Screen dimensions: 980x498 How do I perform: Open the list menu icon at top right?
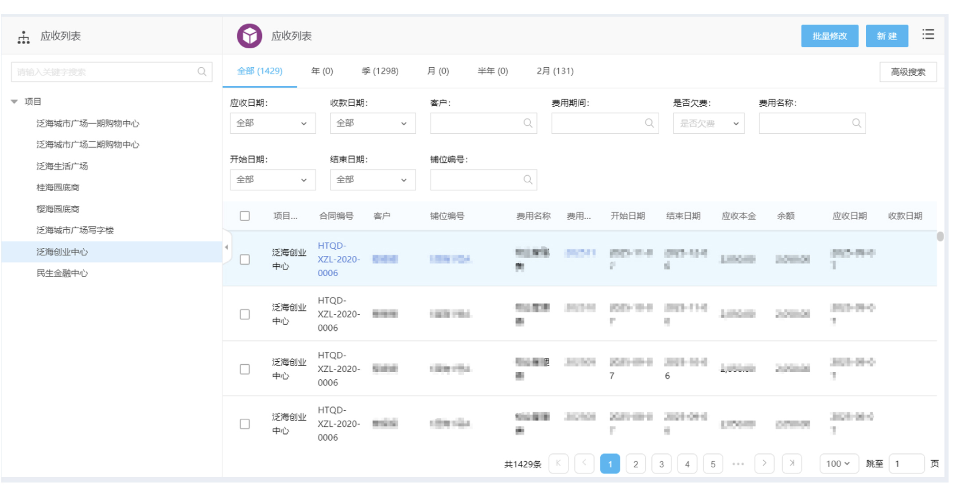point(928,35)
